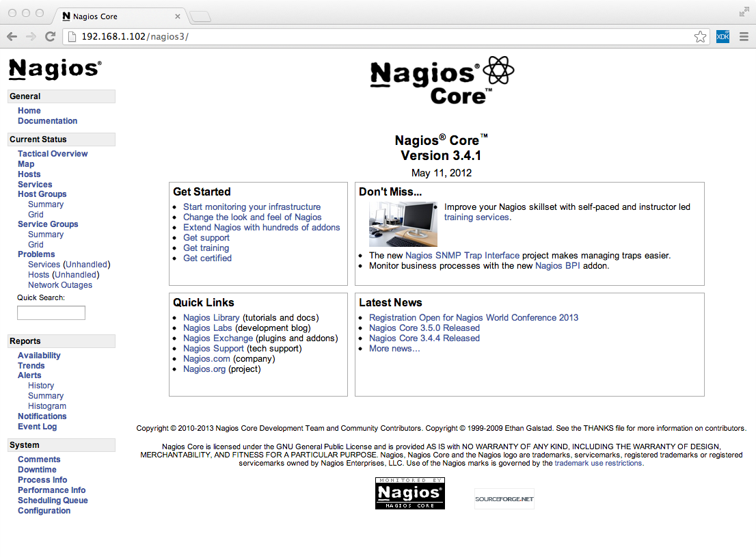756x560 pixels.
Task: Open Downtime under System
Action: 37,469
